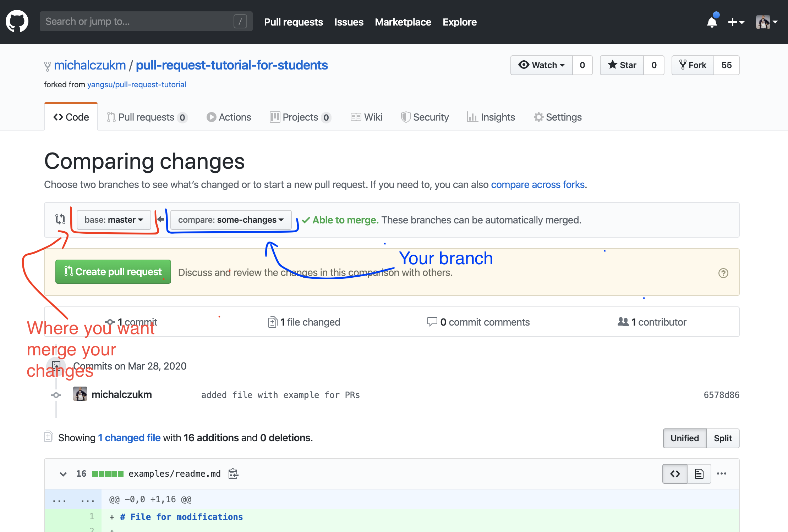
Task: Open the file diff three-dots menu
Action: tap(722, 474)
